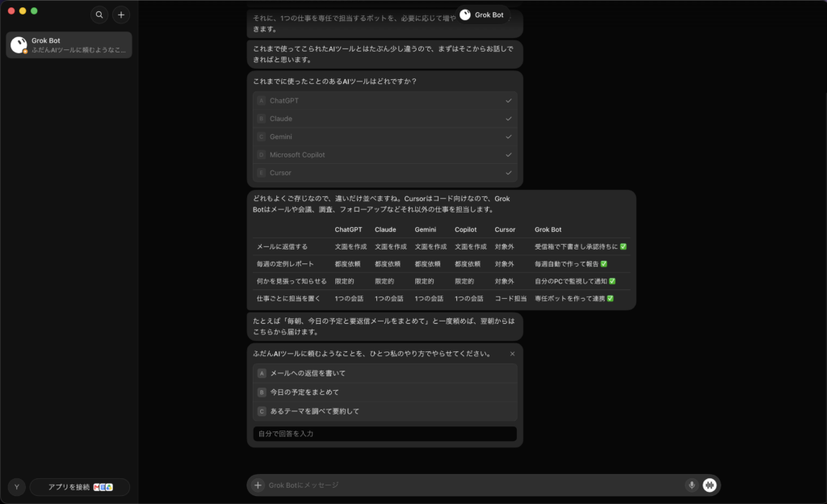Toggle the ChatGPT option checkmark
The height and width of the screenshot is (504, 827).
(x=509, y=101)
